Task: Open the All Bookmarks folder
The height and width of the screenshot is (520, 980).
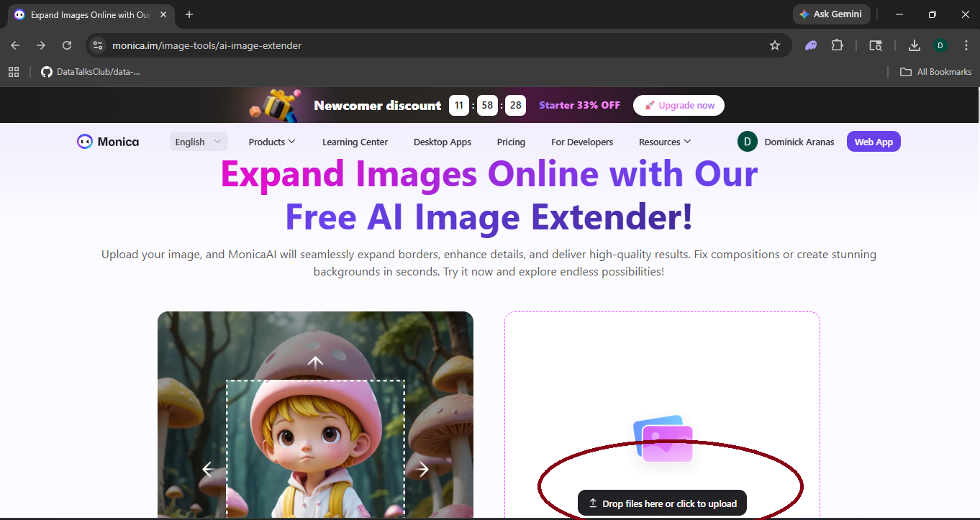Action: click(x=935, y=72)
